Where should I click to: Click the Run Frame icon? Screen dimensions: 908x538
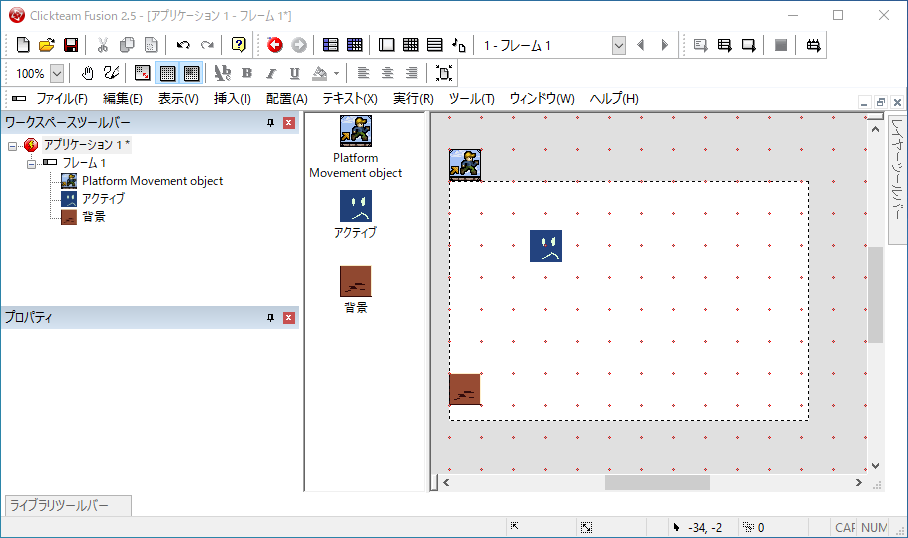[x=749, y=45]
